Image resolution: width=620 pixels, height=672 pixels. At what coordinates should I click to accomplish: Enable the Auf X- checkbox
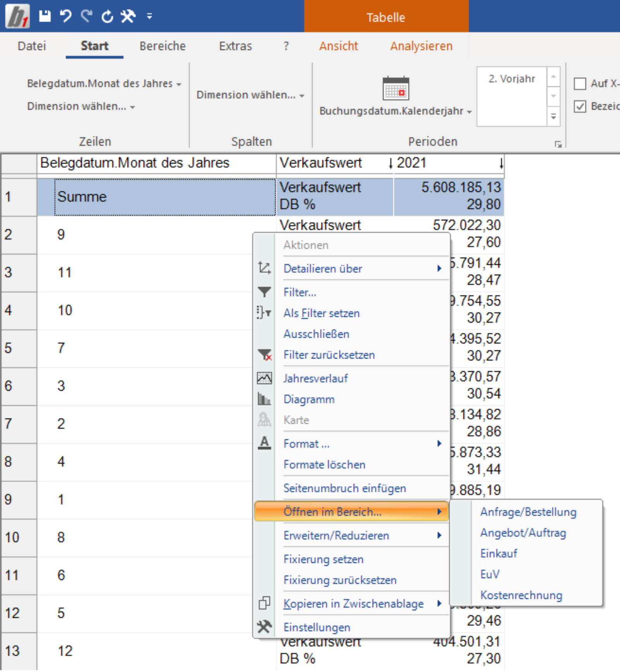(580, 84)
